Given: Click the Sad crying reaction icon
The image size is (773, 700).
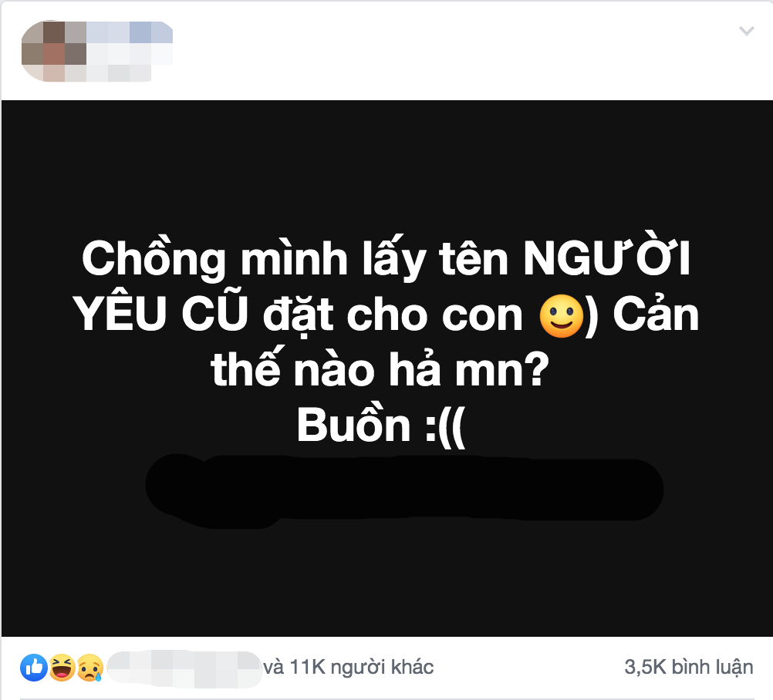Looking at the screenshot, I should tap(89, 668).
